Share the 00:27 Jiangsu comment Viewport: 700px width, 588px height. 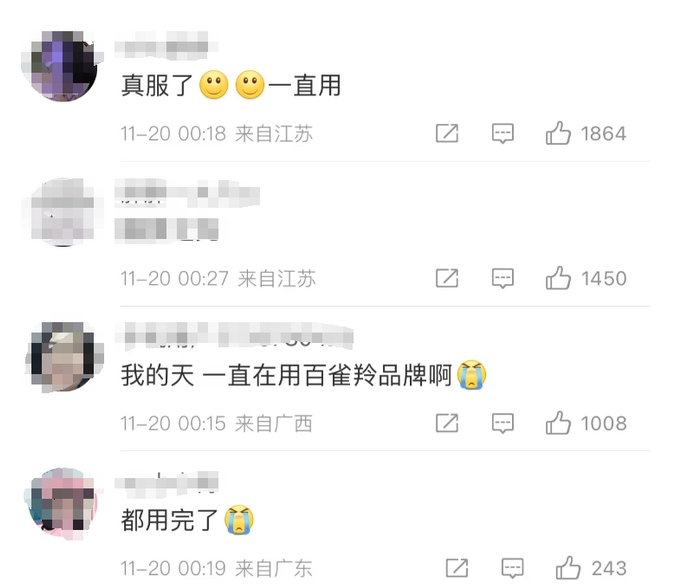(447, 279)
